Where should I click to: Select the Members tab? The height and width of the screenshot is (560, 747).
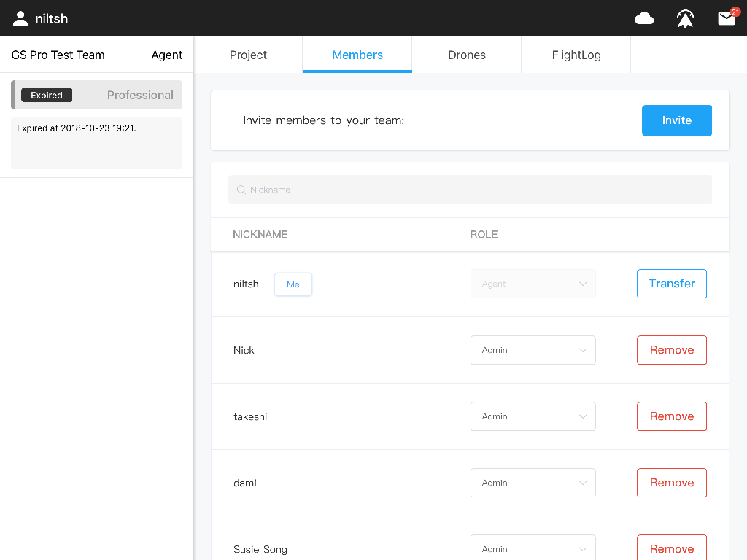coord(357,55)
